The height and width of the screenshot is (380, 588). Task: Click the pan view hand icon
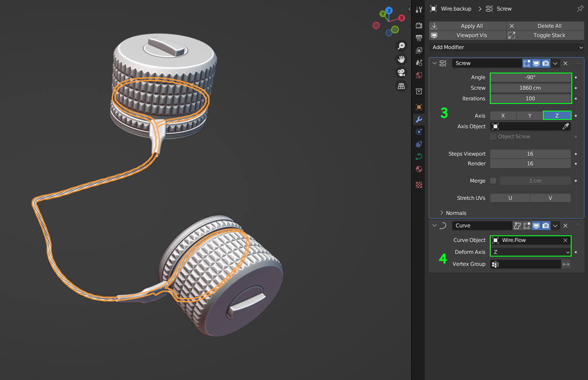[x=401, y=59]
